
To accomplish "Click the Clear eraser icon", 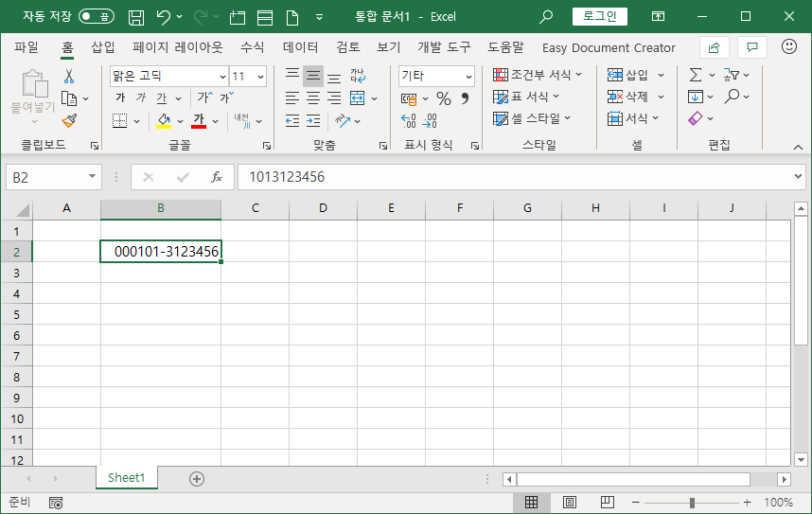I will tap(696, 118).
